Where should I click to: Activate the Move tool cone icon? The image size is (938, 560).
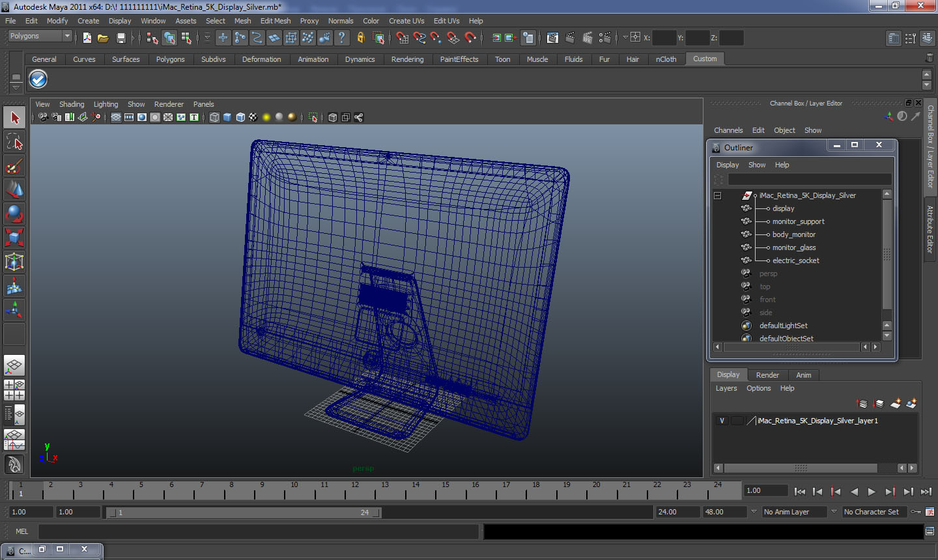[14, 189]
